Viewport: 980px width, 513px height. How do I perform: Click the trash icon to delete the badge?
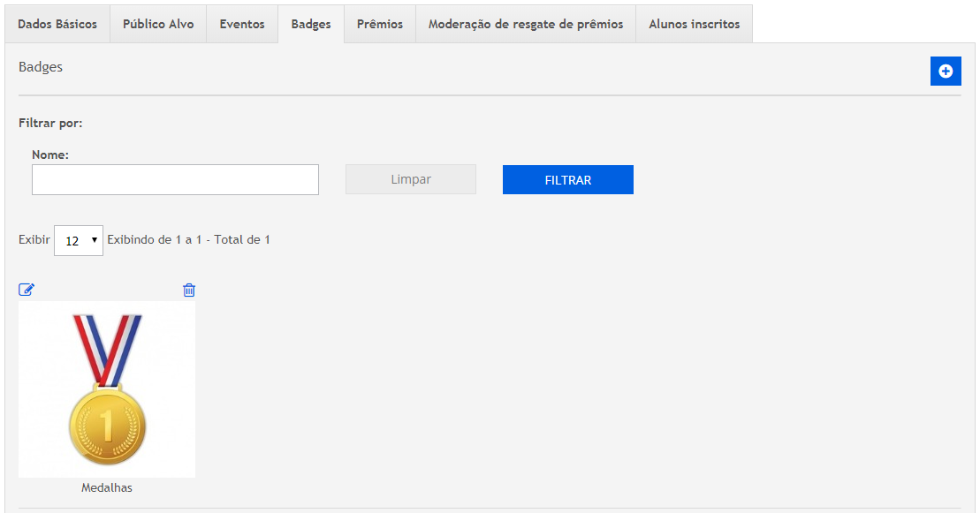[x=188, y=290]
